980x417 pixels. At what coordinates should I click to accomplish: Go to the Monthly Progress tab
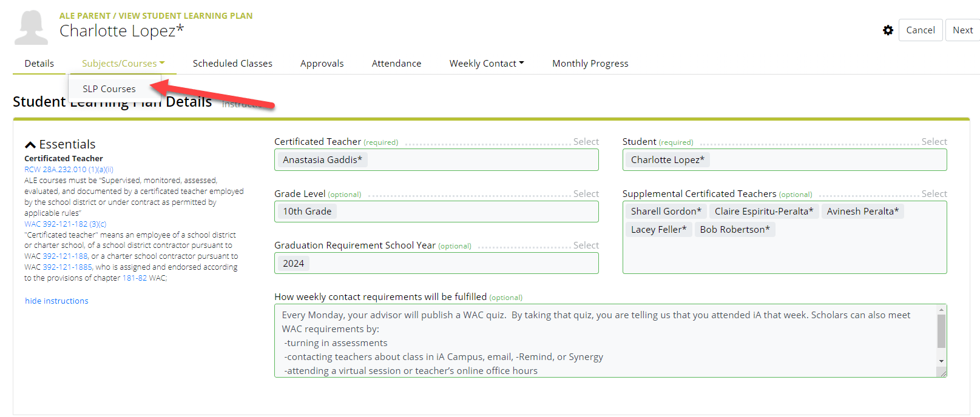point(590,62)
